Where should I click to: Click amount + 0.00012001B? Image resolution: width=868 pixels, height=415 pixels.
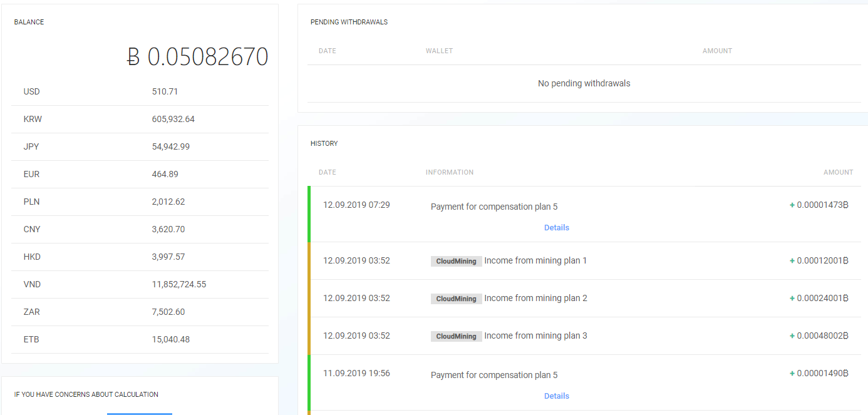[819, 260]
